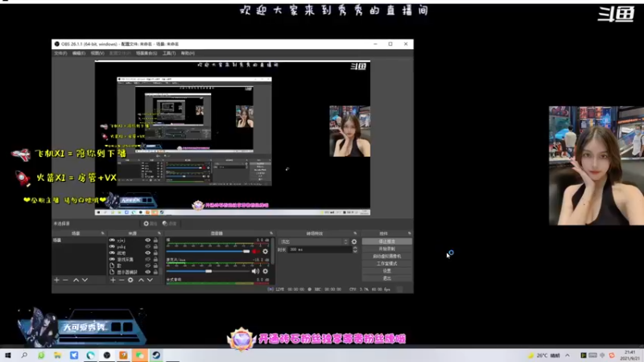Open the Edit (编辑) menu
This screenshot has height=362, width=644.
tap(78, 53)
